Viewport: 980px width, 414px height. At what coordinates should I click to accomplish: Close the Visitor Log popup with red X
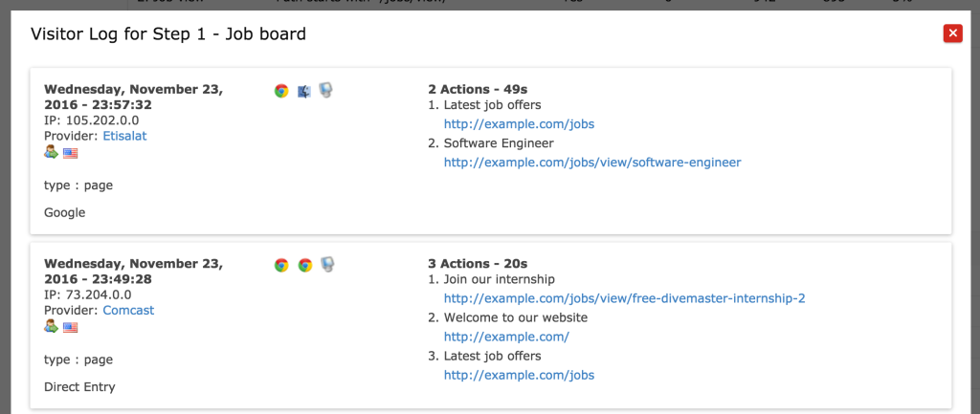[x=952, y=33]
